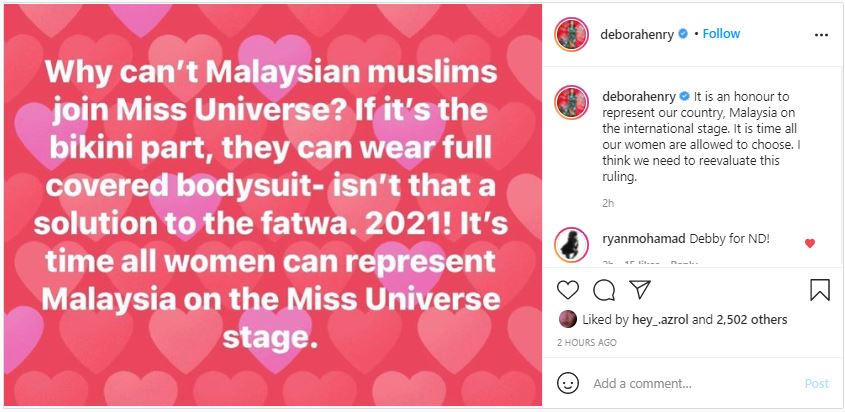845x412 pixels.
Task: Share the post with the paper plane icon
Action: (x=640, y=289)
